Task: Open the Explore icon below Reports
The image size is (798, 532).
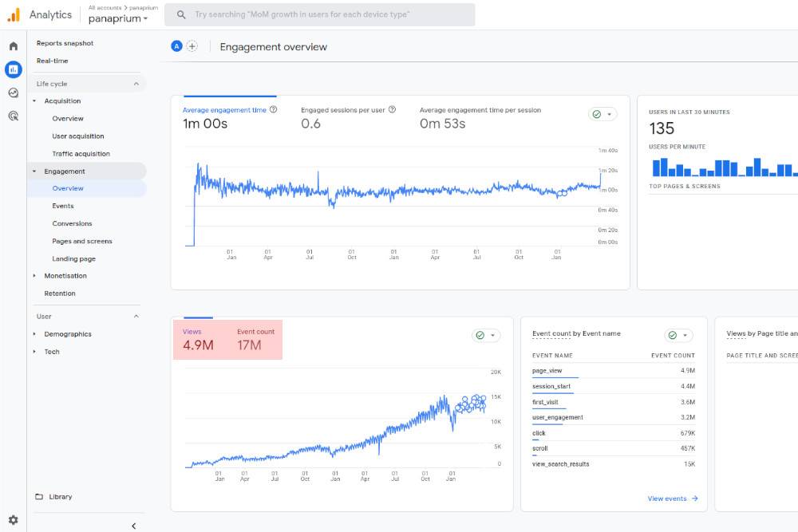Action: [13, 93]
